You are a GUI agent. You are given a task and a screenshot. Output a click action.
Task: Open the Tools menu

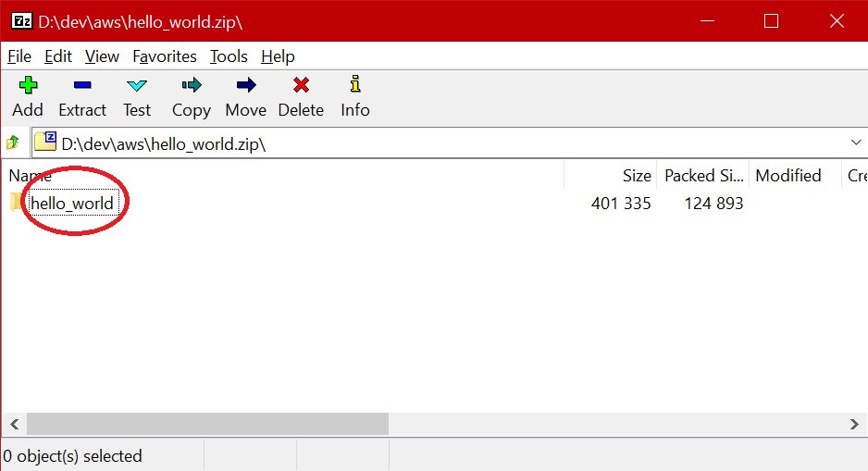pyautogui.click(x=229, y=56)
